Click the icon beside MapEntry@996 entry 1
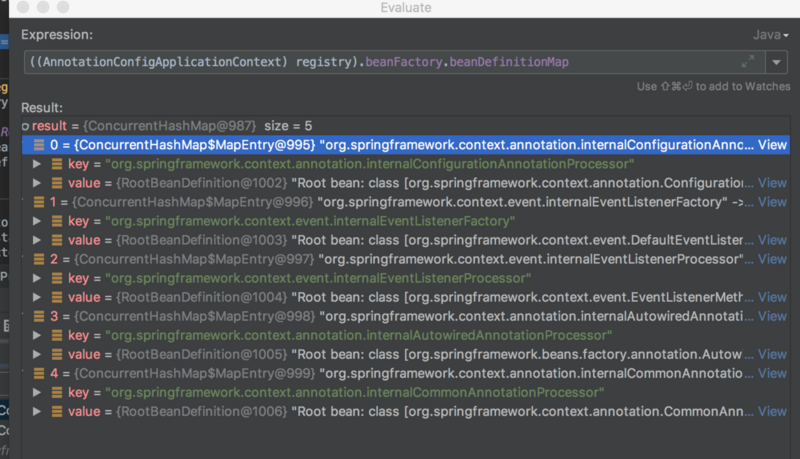Viewport: 800px width, 459px height. [39, 202]
